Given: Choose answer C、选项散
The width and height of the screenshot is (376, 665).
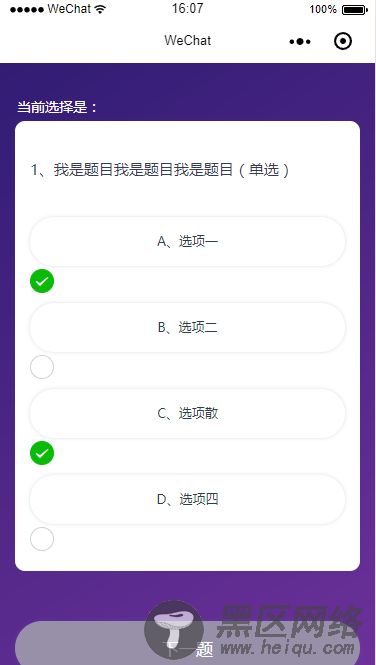Looking at the screenshot, I should point(187,414).
